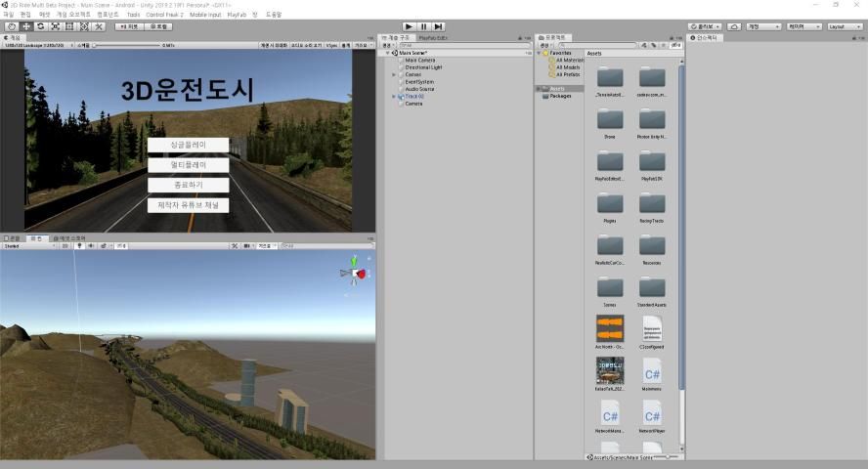Click the Step frame button
Screen dimensions: 868x469
(438, 26)
